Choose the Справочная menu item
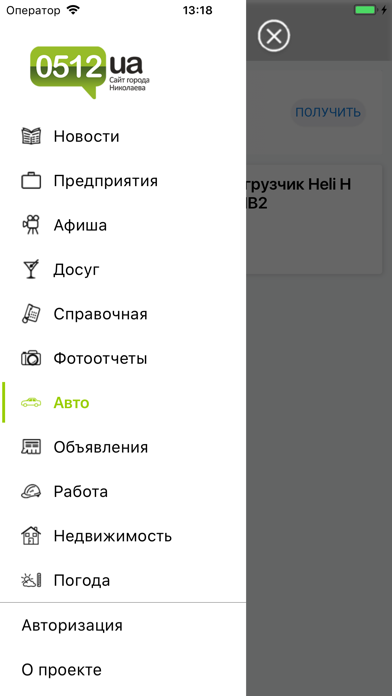 [x=123, y=314]
